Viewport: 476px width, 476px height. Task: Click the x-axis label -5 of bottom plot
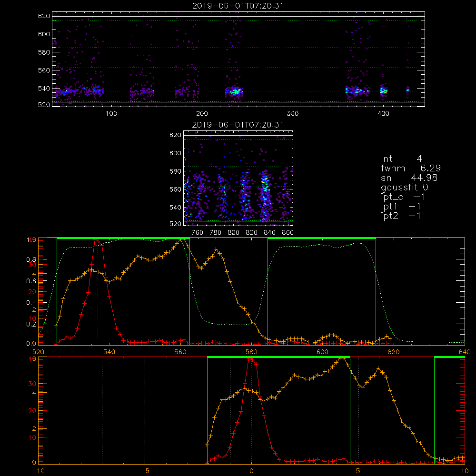pyautogui.click(x=145, y=471)
